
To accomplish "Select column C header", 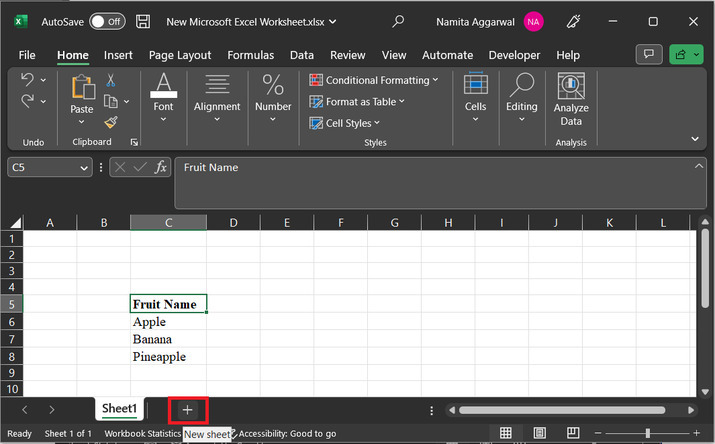I will coord(168,222).
